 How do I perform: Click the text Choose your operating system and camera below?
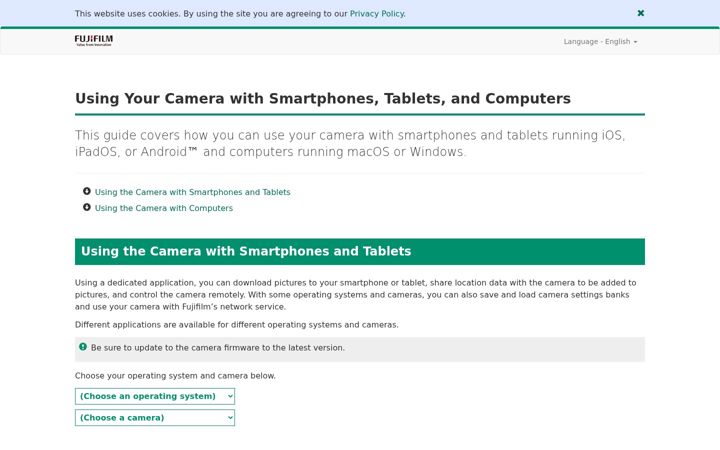point(175,376)
